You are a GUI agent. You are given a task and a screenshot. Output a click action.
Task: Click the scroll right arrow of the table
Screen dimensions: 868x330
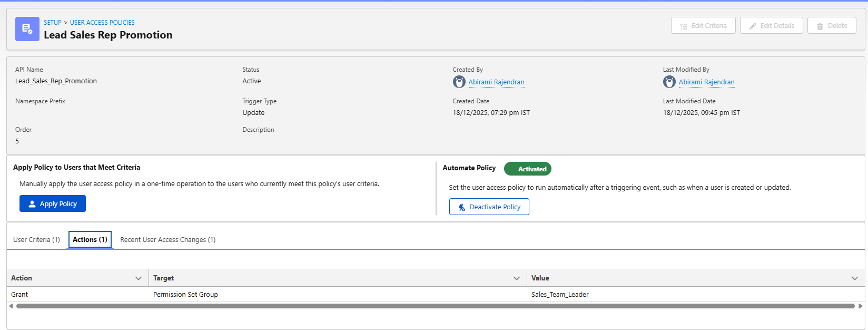click(x=861, y=306)
